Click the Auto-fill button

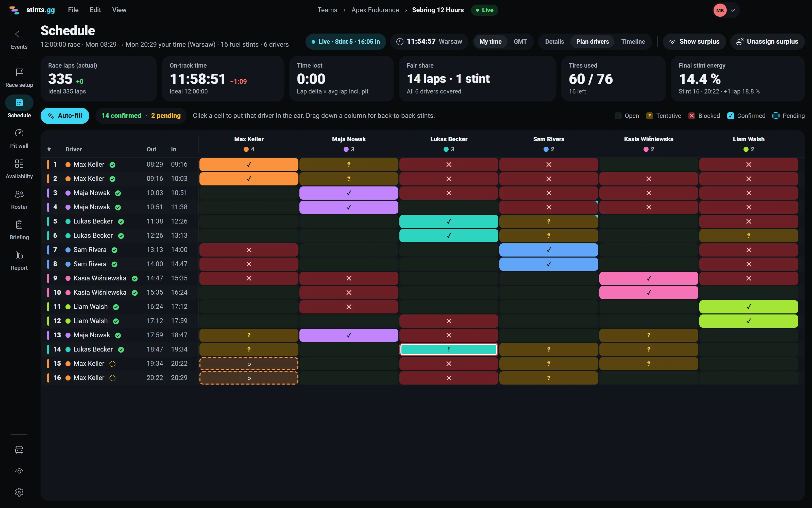(65, 116)
